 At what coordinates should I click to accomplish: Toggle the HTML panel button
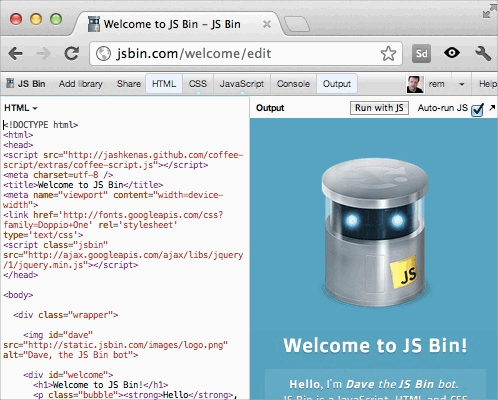[x=164, y=84]
